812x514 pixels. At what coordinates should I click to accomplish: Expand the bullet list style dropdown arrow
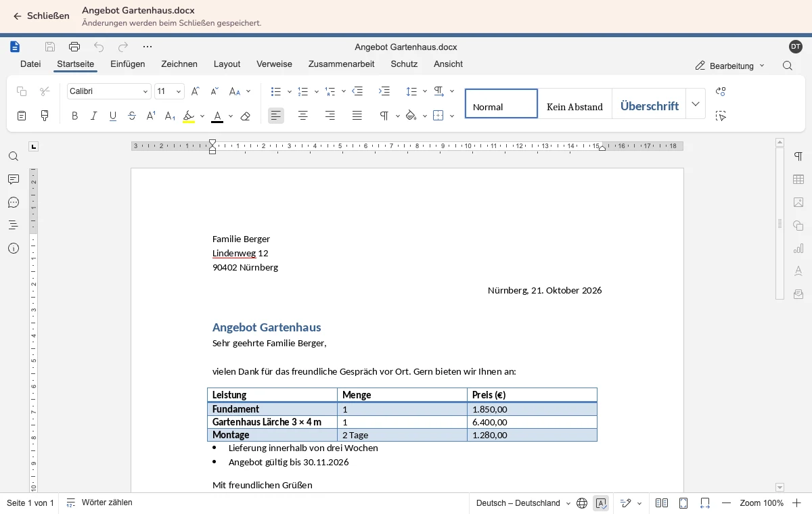click(290, 91)
